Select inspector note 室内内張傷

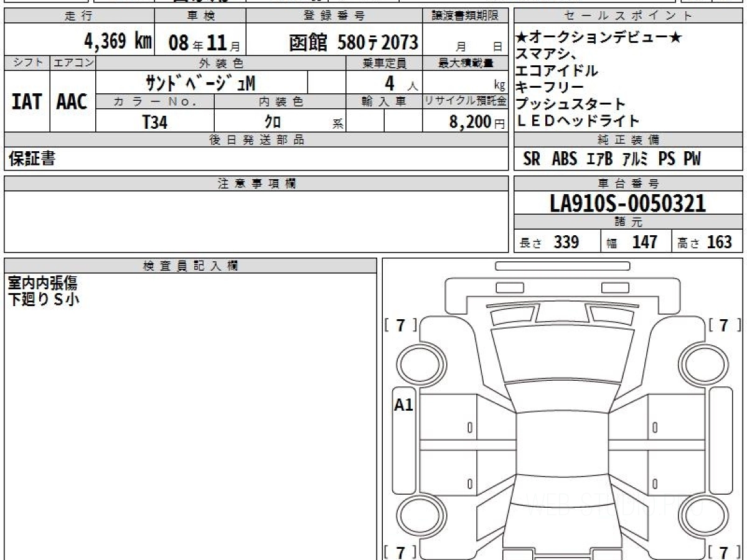42,284
